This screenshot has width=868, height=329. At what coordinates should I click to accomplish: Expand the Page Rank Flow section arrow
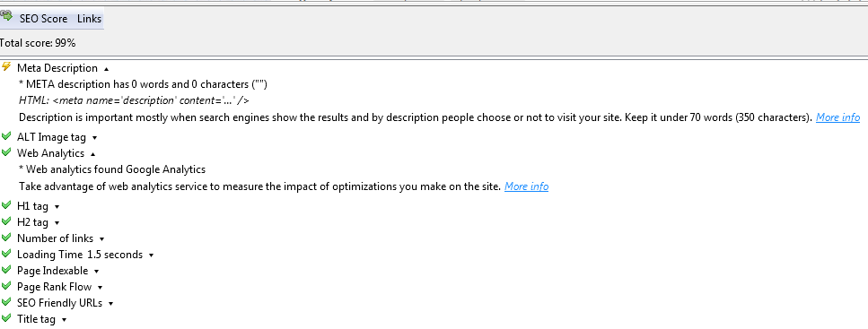(101, 287)
